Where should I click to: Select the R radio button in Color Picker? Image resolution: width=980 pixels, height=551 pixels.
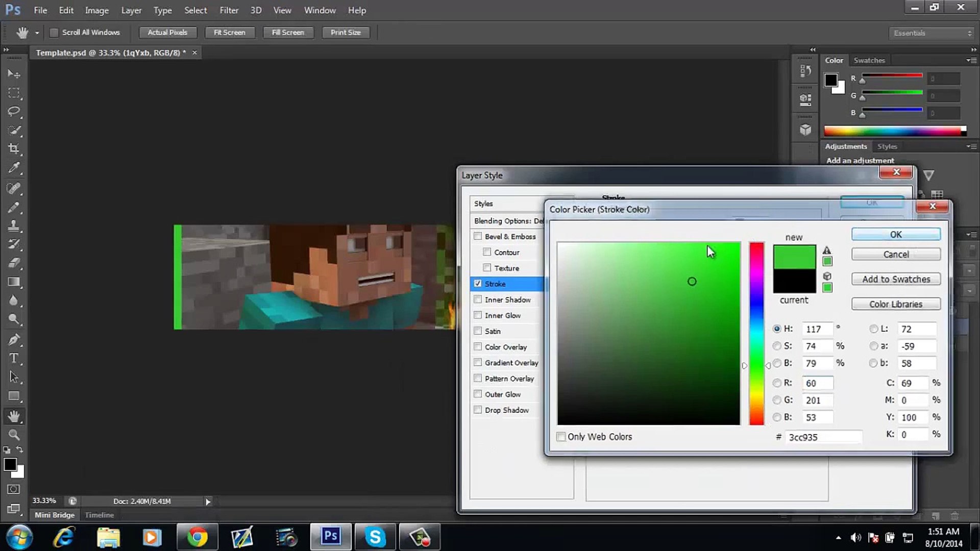pyautogui.click(x=777, y=383)
